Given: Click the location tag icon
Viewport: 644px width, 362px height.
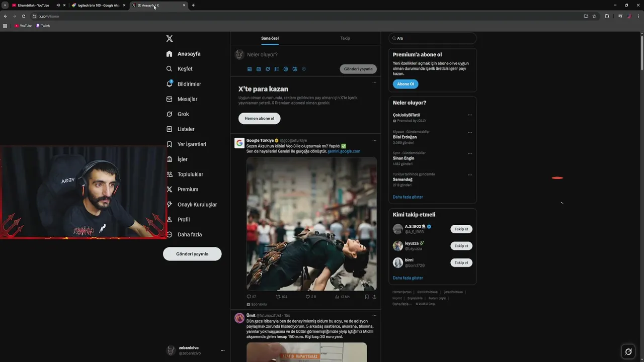Looking at the screenshot, I should tap(304, 69).
